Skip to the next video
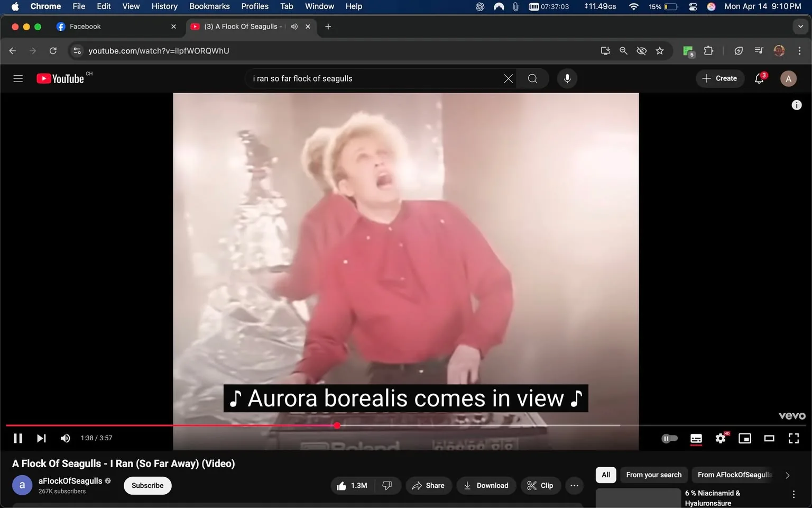 [x=41, y=438]
